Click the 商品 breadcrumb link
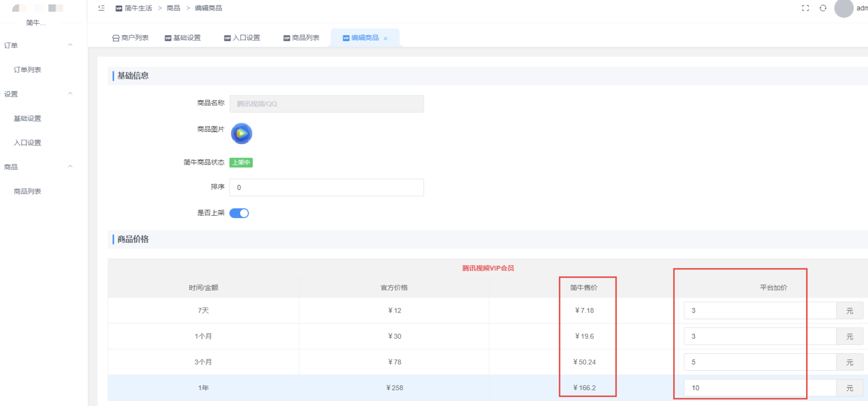 pyautogui.click(x=174, y=8)
